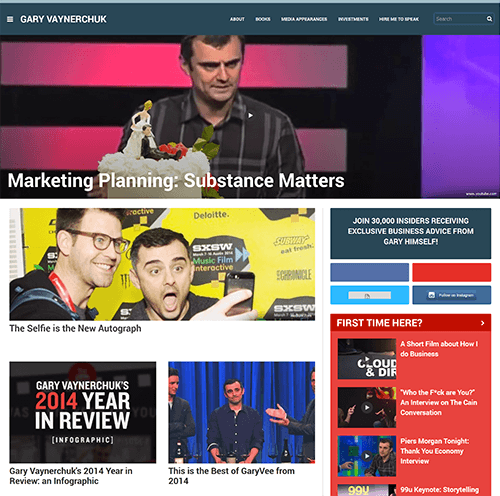Open The Selfie is the New Autograph link
Screen dimensions: 500x496
click(75, 328)
